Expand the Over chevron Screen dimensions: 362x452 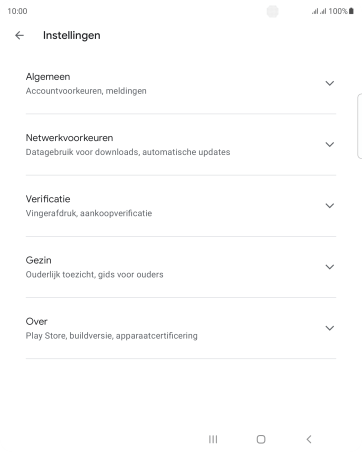point(330,328)
